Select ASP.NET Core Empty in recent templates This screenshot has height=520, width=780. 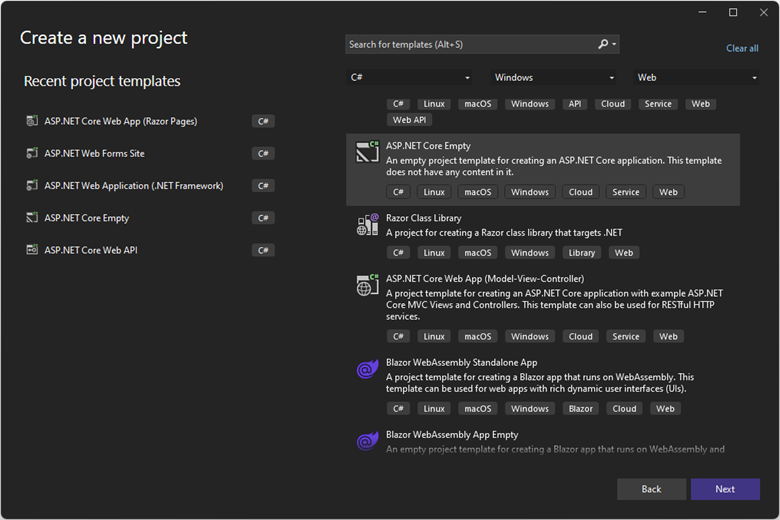tap(87, 218)
